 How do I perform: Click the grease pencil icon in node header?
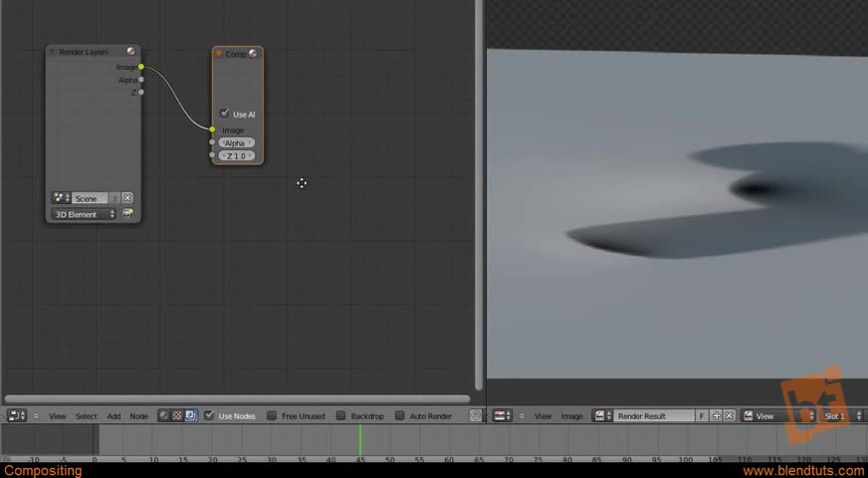476,415
